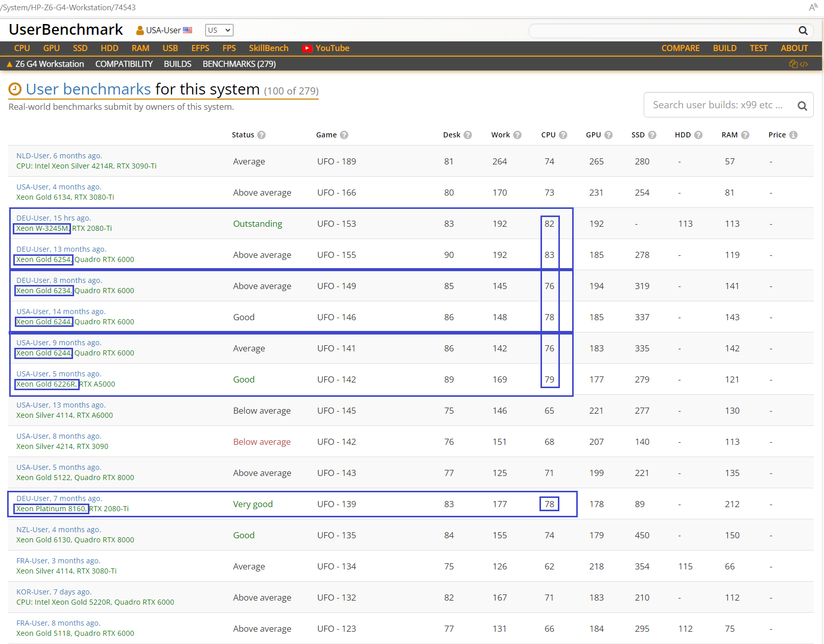Click the USA-User account link
This screenshot has width=824, height=644.
(163, 30)
